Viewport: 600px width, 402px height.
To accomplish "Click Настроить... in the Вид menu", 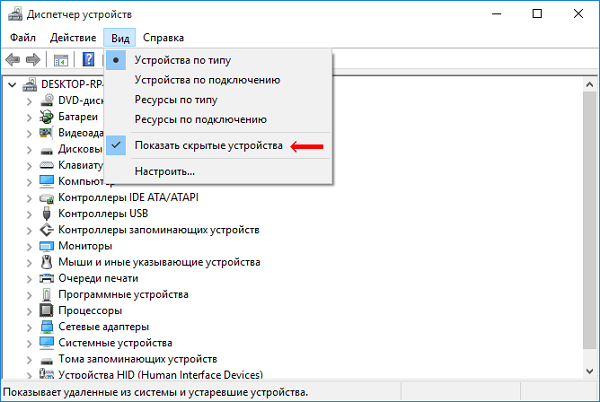I will [x=164, y=171].
